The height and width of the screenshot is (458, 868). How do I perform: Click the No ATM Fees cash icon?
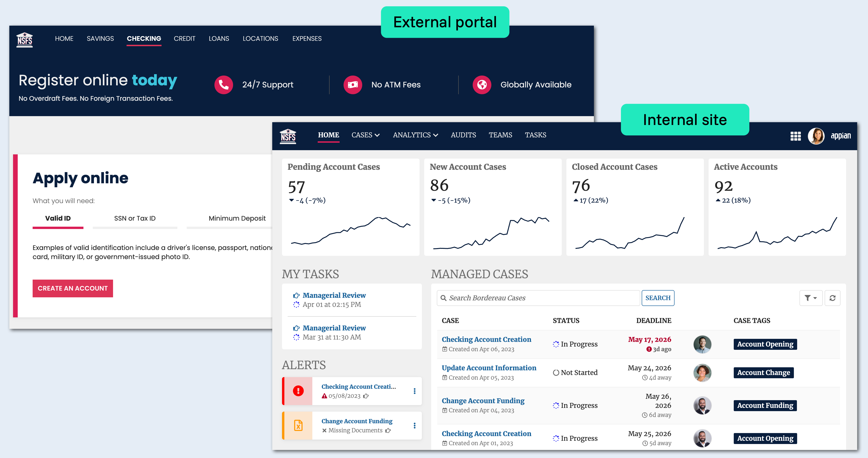(x=352, y=85)
